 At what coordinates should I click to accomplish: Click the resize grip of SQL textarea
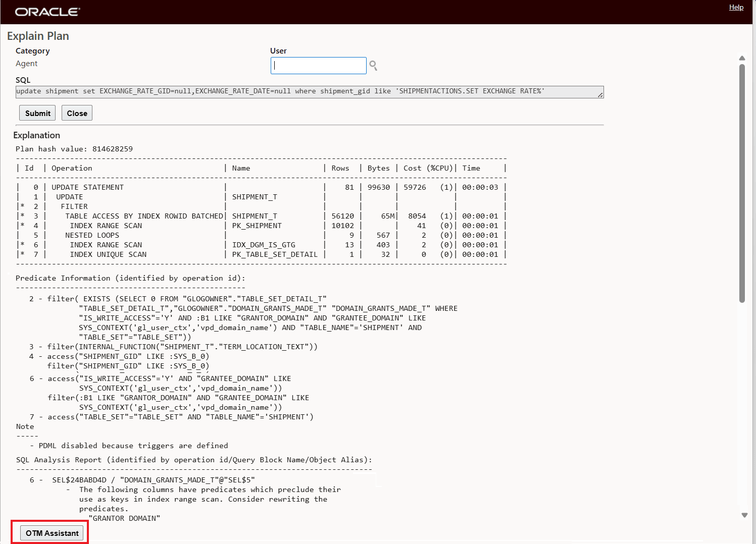(x=600, y=95)
